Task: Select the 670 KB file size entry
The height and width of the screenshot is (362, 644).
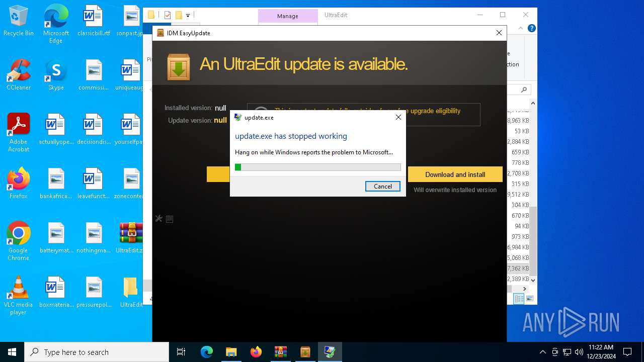Action: [x=520, y=216]
